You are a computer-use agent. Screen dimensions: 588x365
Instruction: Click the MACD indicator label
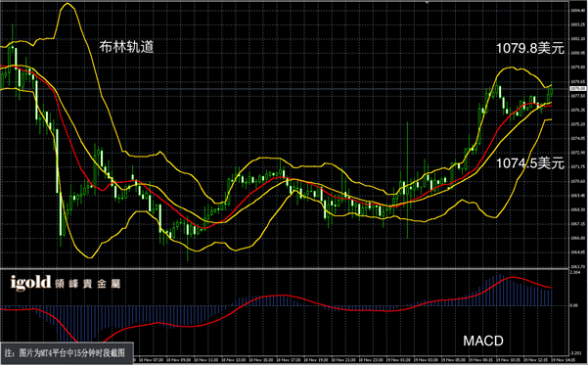[483, 341]
